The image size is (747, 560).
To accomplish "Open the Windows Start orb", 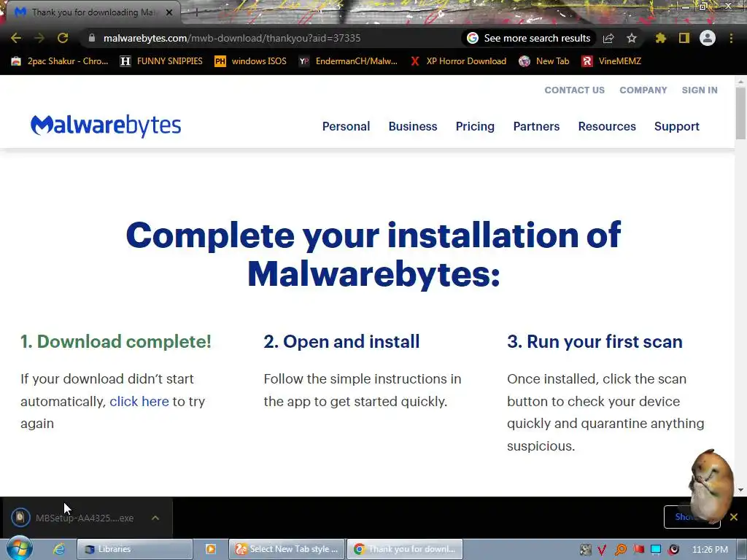I will 19,548.
